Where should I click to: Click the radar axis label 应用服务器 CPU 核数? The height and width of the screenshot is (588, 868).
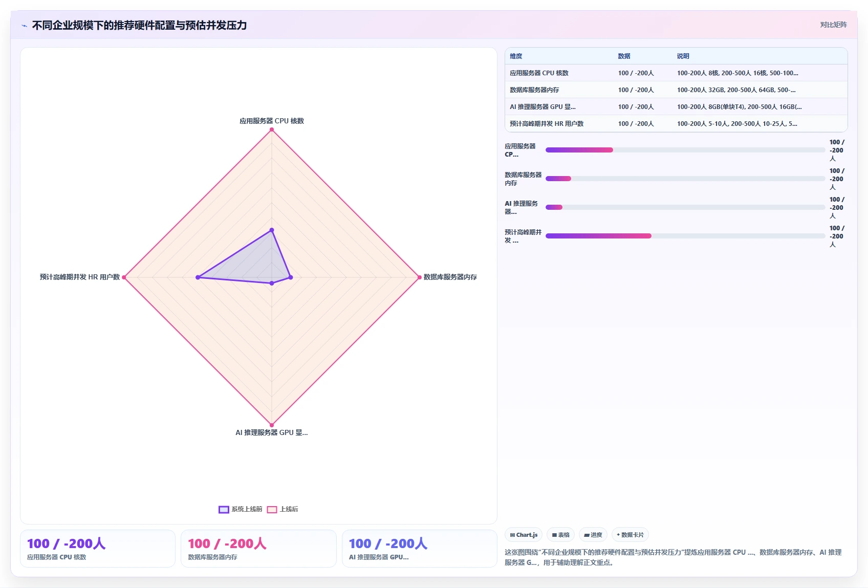(272, 121)
